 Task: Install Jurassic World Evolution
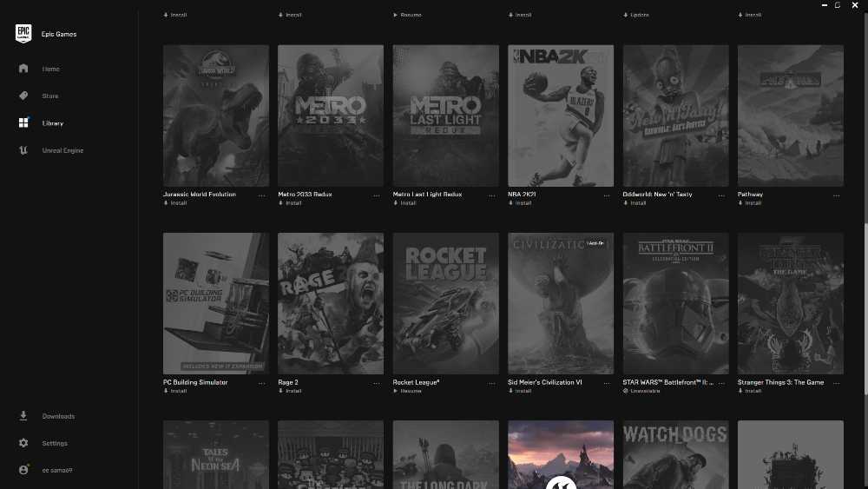point(175,203)
